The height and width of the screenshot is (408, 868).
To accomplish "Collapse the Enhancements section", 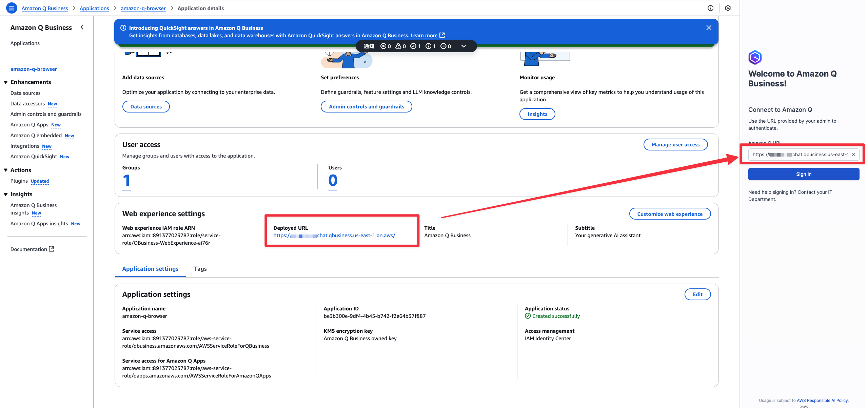I will 6,82.
